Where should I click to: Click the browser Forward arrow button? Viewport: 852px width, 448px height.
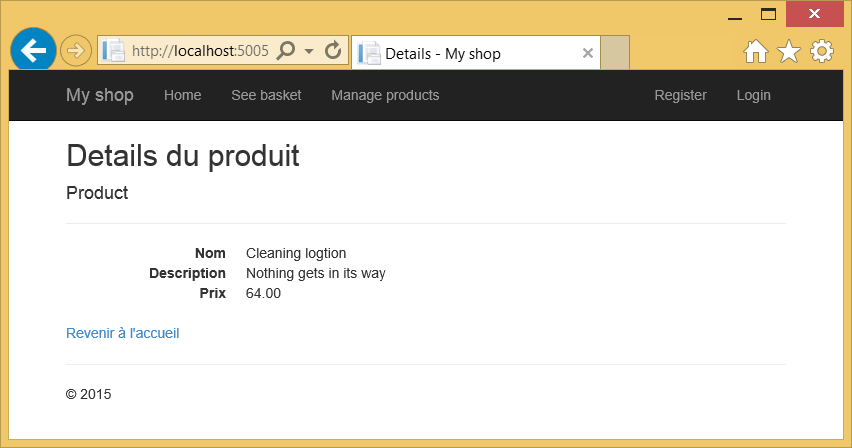pos(76,51)
